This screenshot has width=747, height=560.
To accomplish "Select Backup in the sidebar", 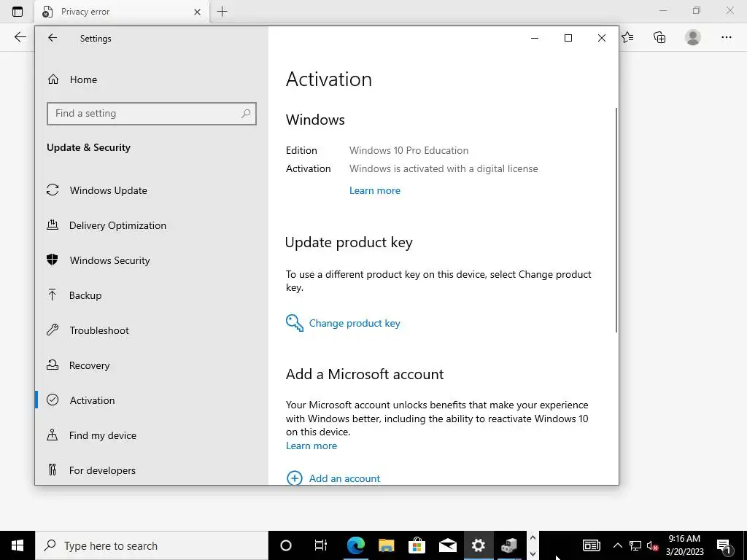I will point(85,295).
